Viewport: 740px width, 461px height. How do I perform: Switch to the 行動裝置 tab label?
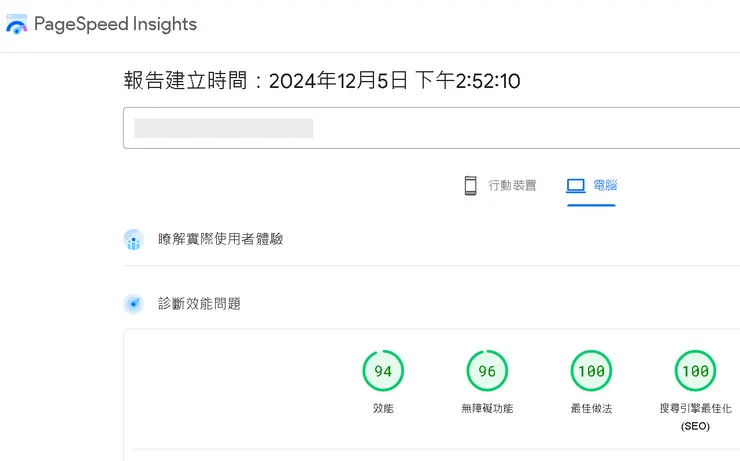[x=512, y=185]
